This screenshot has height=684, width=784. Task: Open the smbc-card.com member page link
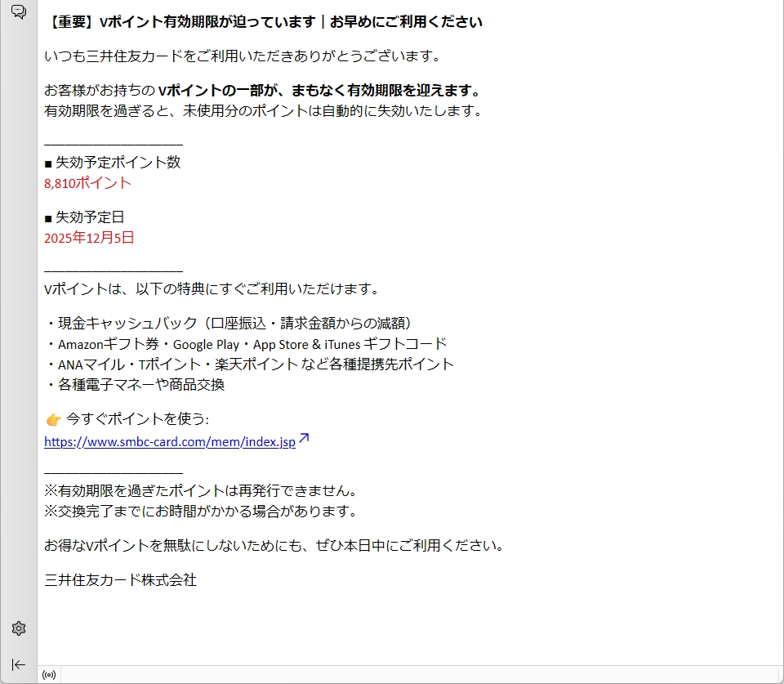click(x=170, y=442)
